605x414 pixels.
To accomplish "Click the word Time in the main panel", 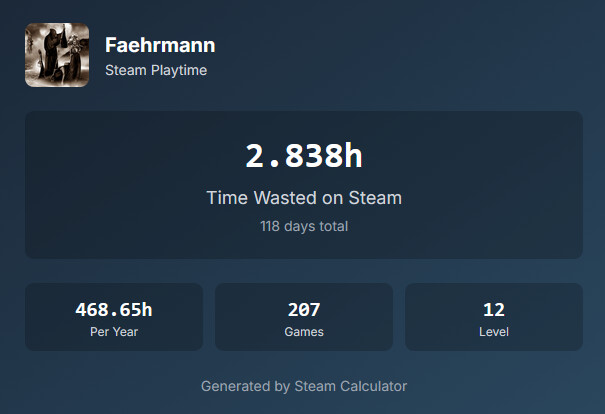I will [226, 198].
